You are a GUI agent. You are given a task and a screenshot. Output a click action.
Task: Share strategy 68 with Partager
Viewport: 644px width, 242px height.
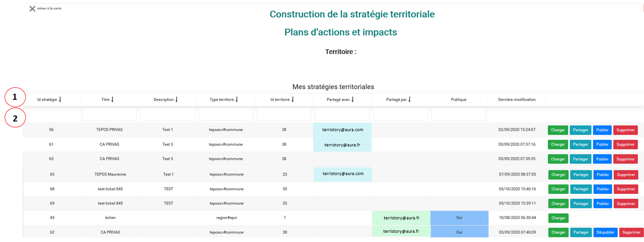(x=581, y=189)
